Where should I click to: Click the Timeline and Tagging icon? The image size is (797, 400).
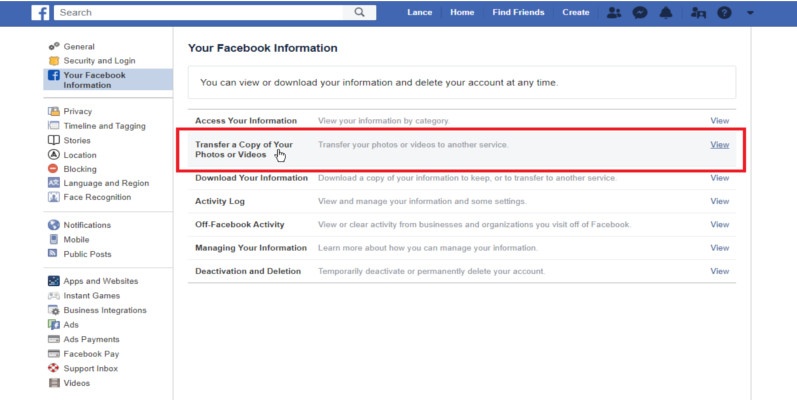point(54,126)
